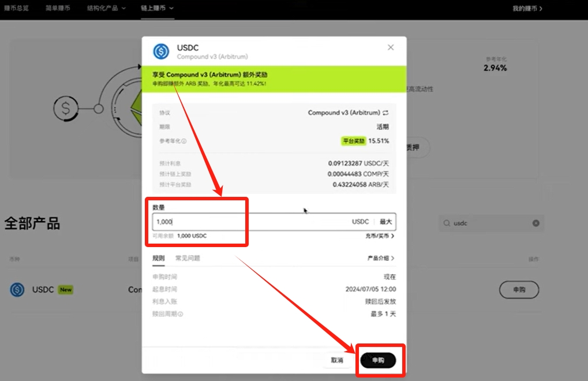Click the 0.00044483 COMP/天 reward value
This screenshot has width=588, height=381.
[x=358, y=174]
